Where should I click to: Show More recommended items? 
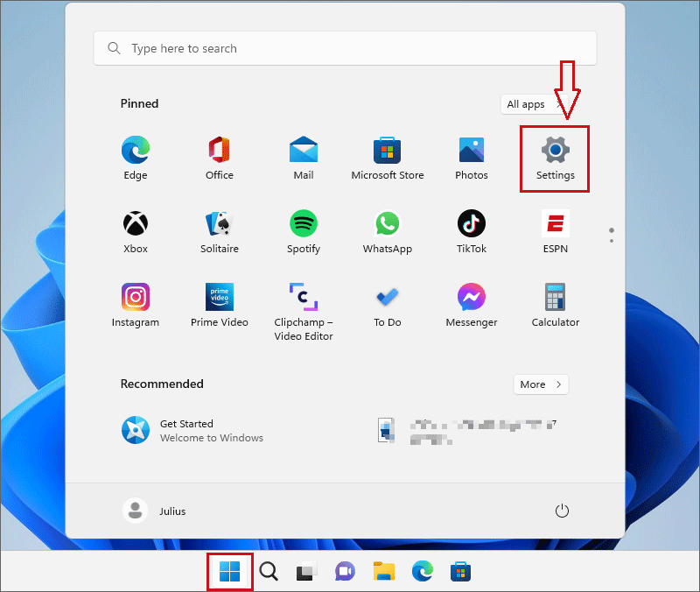coord(541,384)
